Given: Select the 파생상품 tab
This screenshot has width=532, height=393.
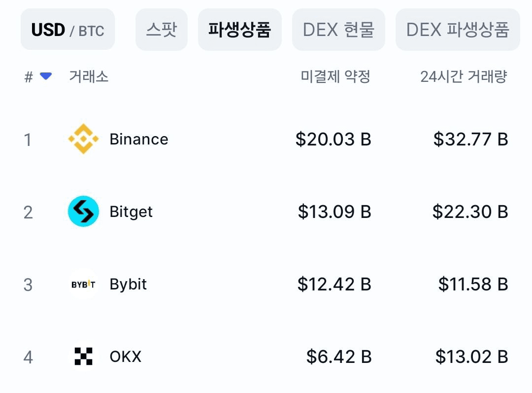Looking at the screenshot, I should [x=239, y=30].
